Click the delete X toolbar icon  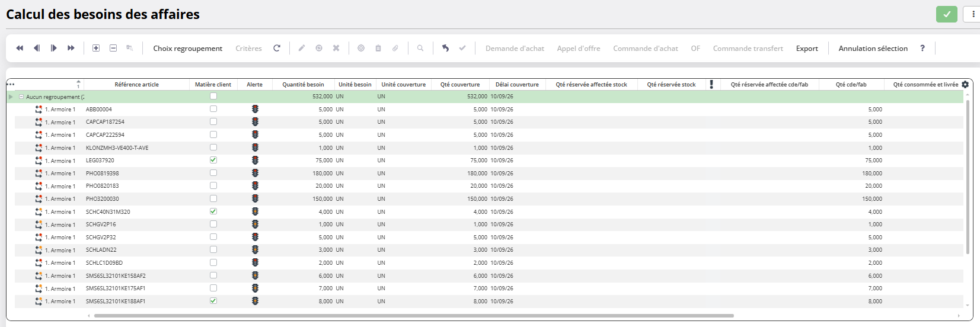336,48
